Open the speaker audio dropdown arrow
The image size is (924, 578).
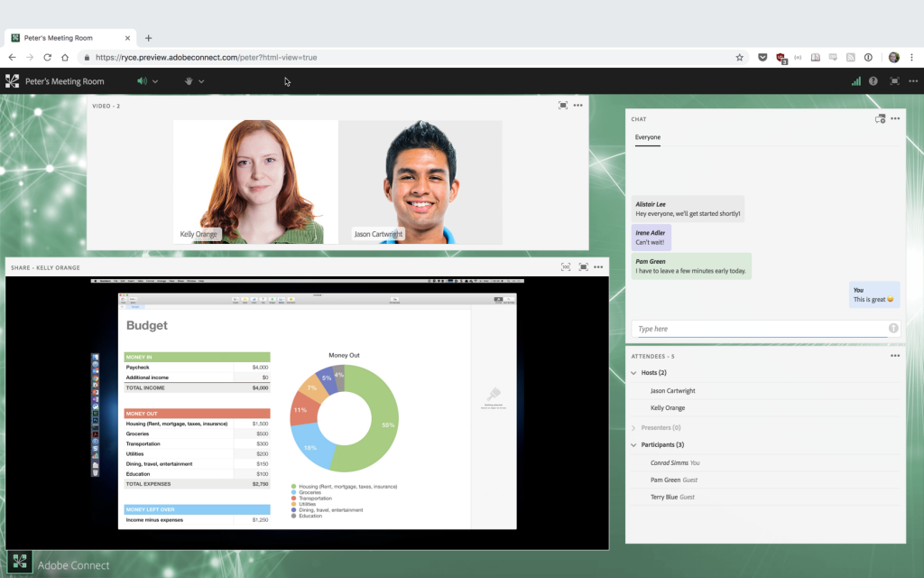point(156,81)
